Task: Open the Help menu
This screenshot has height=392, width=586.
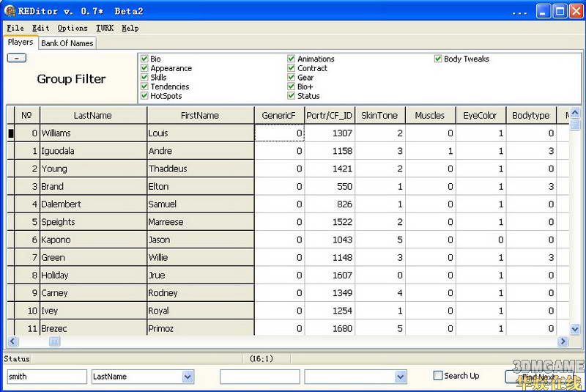Action: point(130,28)
